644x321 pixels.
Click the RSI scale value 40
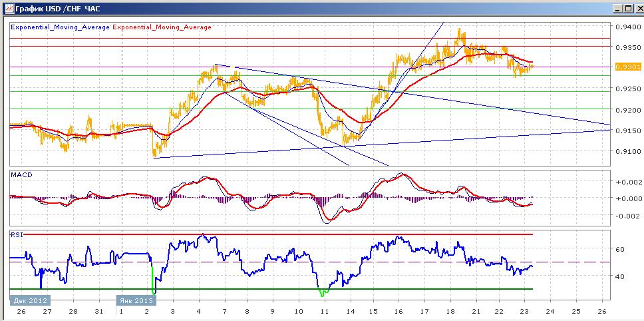tap(621, 276)
